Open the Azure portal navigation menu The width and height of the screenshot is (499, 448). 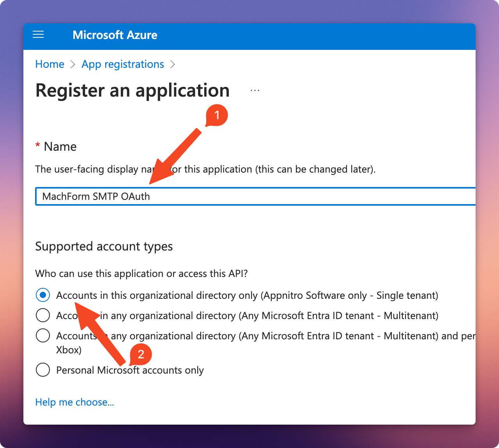tap(38, 35)
